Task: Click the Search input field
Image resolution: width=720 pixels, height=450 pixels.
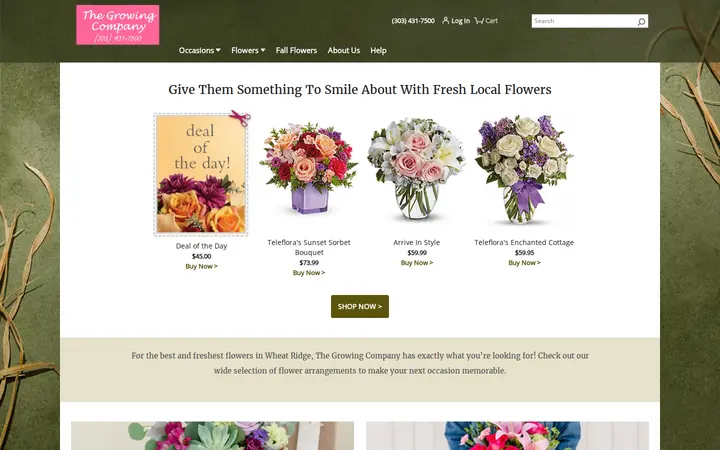Action: click(x=584, y=21)
